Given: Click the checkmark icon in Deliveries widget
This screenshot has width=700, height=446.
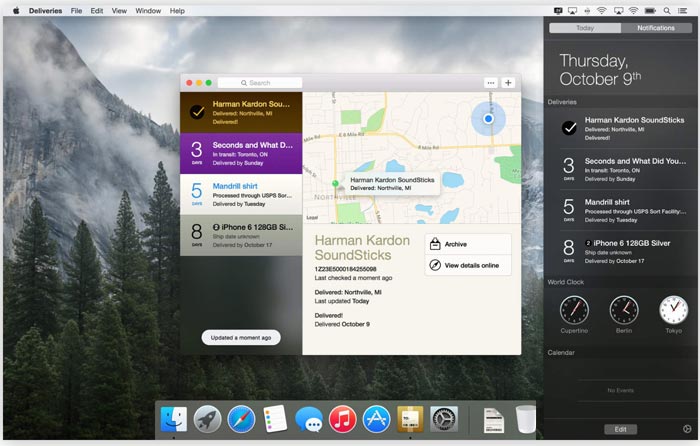Looking at the screenshot, I should tap(569, 128).
